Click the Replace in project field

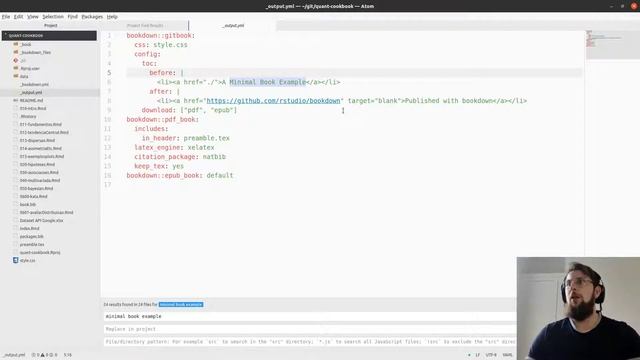(309, 329)
